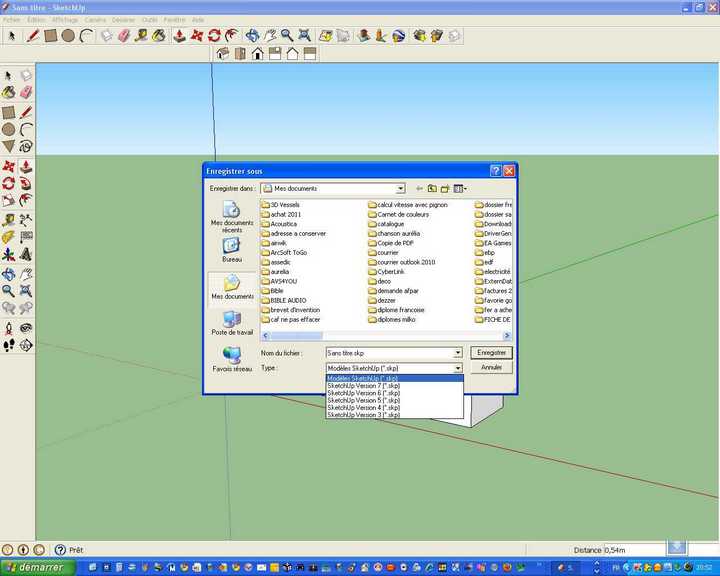The height and width of the screenshot is (576, 720).
Task: Select the red Move tool in top toolbar
Action: click(x=197, y=36)
